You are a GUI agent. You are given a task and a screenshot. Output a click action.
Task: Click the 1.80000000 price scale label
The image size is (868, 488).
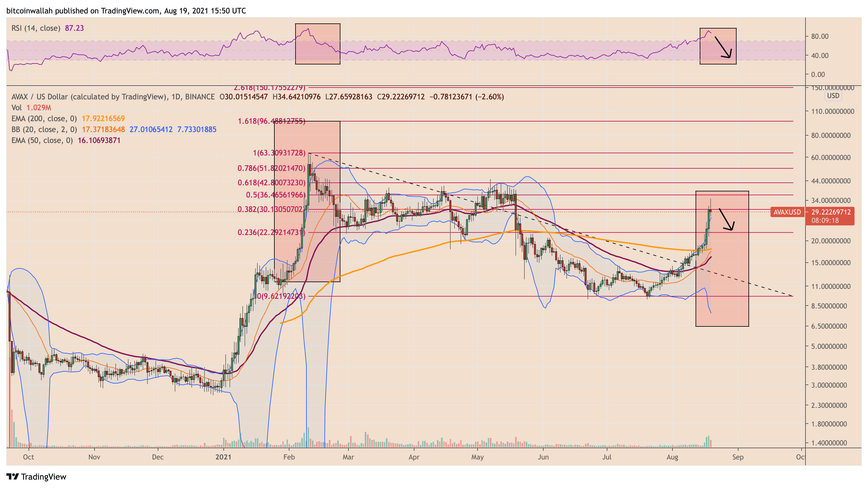tap(829, 424)
